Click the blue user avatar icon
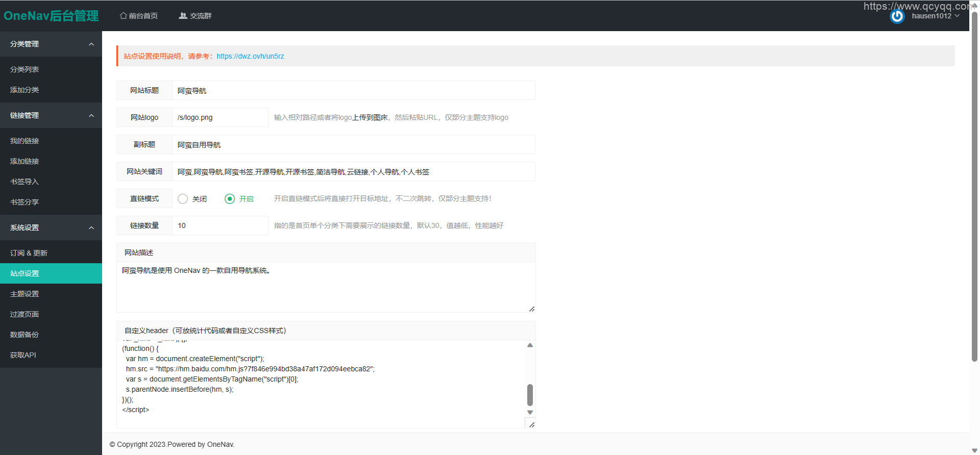This screenshot has width=980, height=455. [897, 16]
